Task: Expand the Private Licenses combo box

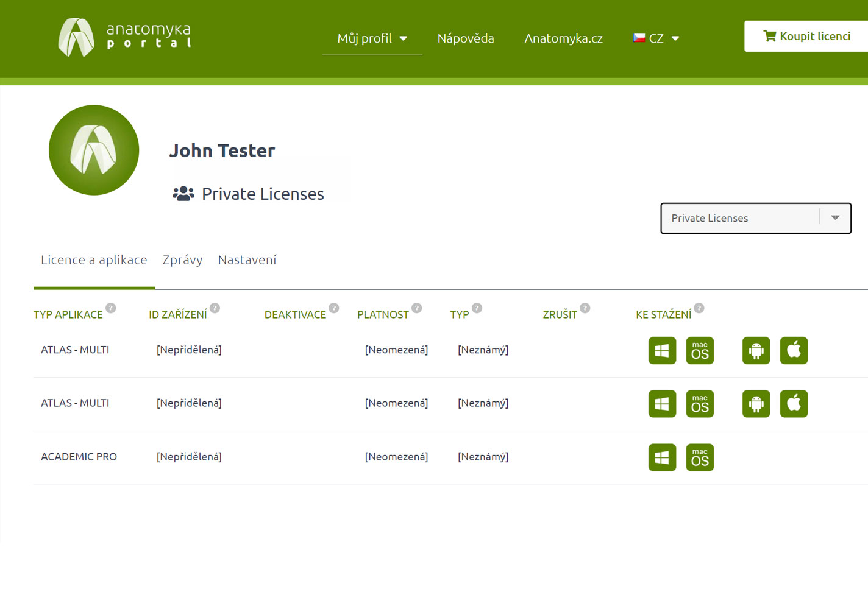Action: click(x=756, y=218)
